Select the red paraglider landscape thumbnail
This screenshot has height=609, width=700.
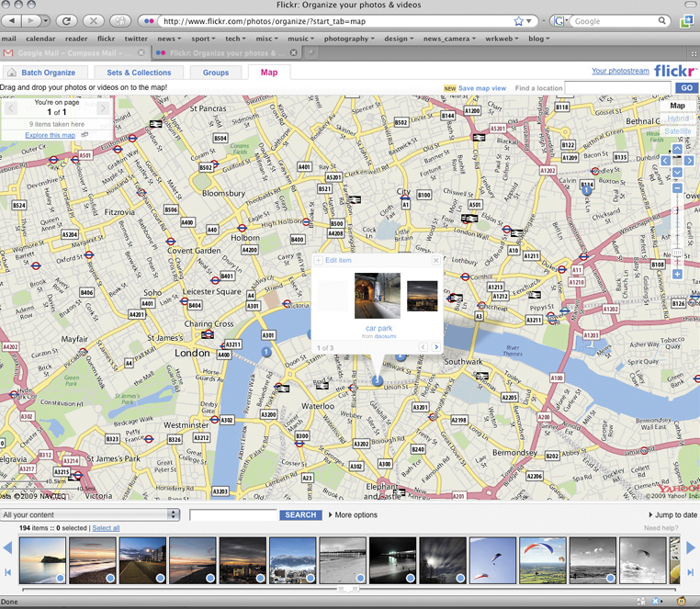[x=542, y=560]
